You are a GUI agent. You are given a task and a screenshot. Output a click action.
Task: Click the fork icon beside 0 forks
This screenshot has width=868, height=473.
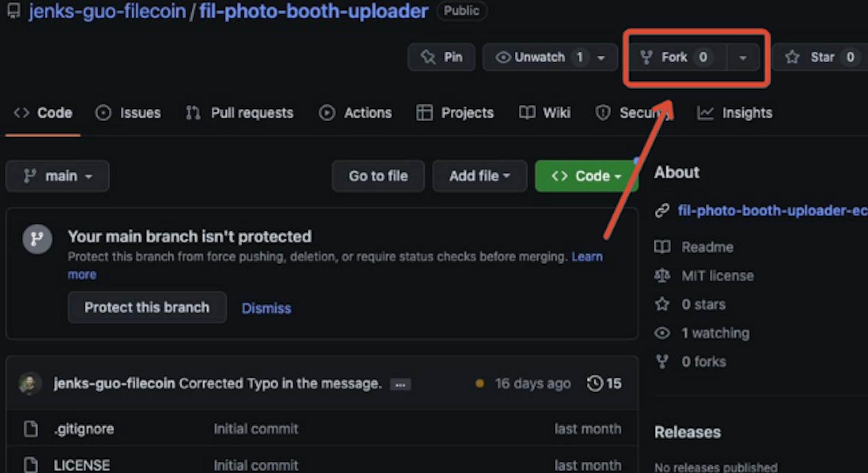click(662, 362)
